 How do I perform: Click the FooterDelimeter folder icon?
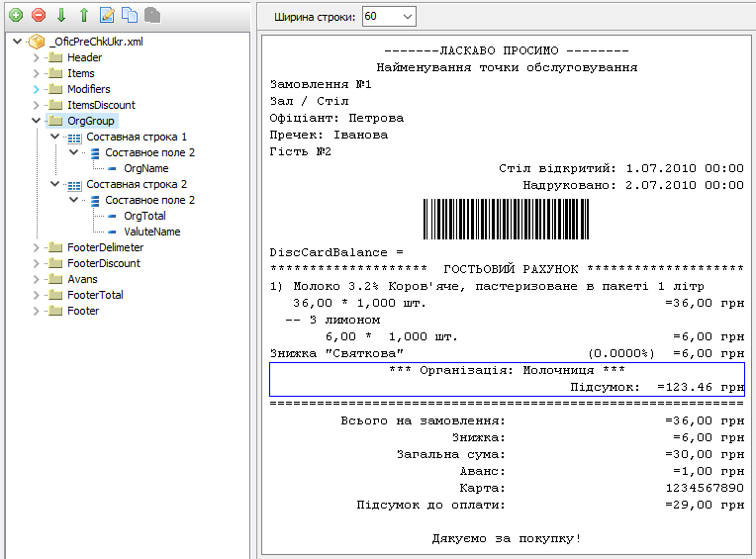pos(56,247)
